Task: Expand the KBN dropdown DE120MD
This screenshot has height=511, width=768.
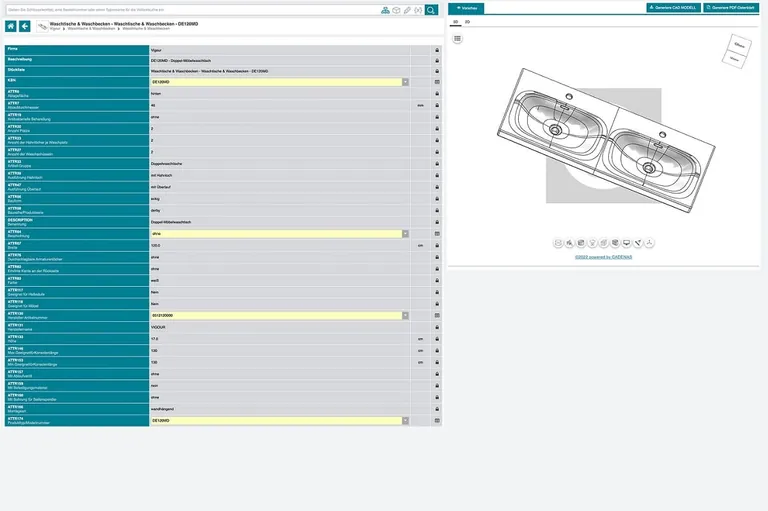Action: (405, 82)
